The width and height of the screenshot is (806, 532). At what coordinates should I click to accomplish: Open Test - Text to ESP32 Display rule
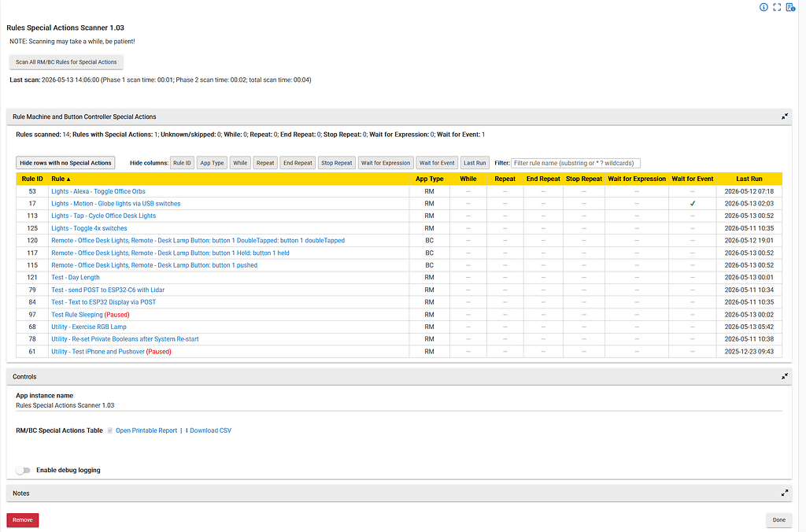(103, 302)
